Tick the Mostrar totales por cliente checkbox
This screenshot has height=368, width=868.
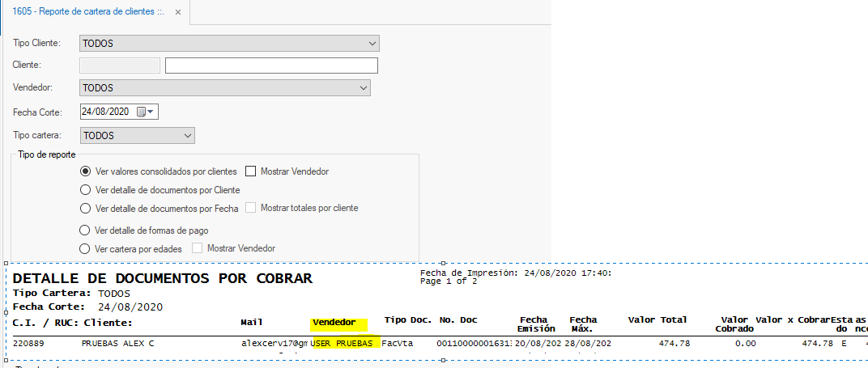pos(250,209)
